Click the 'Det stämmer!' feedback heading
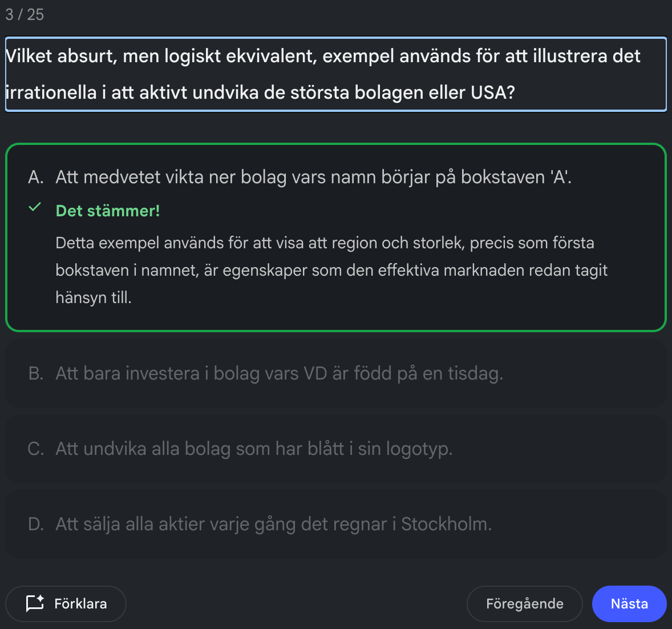672x629 pixels. coord(108,211)
